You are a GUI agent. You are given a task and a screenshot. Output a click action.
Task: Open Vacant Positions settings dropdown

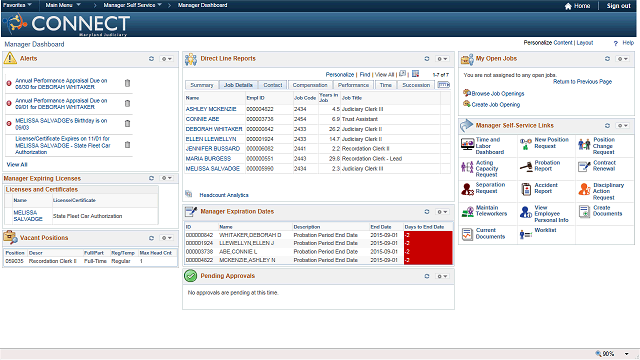(x=167, y=238)
